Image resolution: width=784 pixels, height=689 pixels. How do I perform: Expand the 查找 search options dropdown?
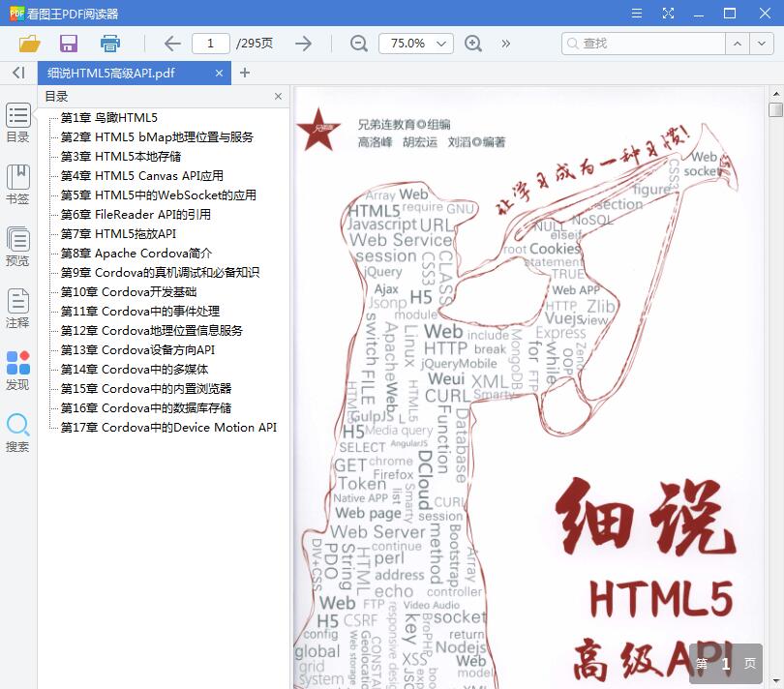pyautogui.click(x=759, y=44)
